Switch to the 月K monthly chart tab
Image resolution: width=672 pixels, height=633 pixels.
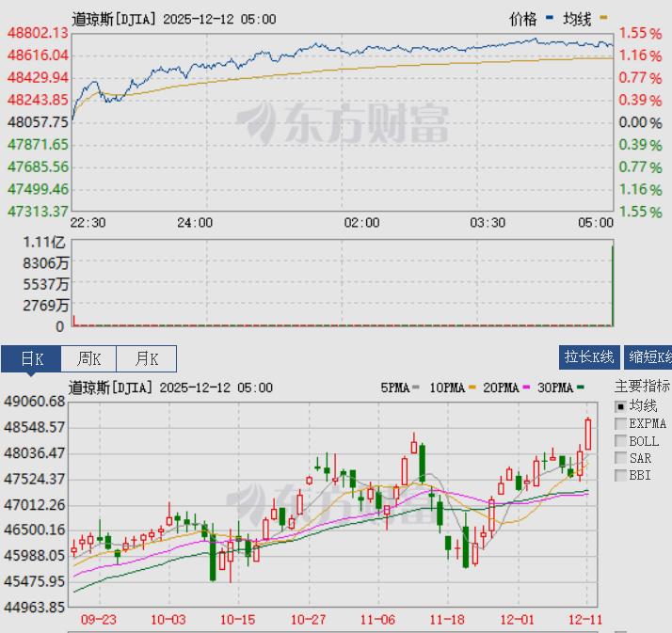click(147, 358)
